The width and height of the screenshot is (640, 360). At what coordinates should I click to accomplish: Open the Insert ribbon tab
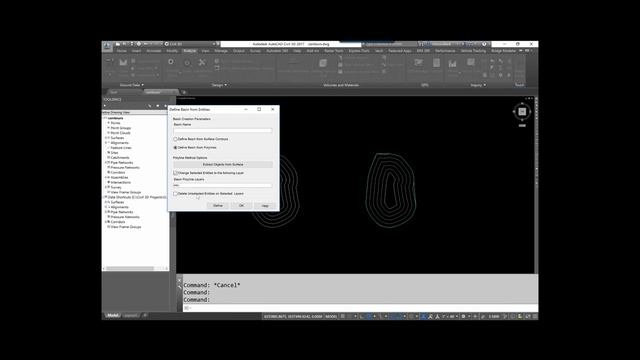click(136, 51)
